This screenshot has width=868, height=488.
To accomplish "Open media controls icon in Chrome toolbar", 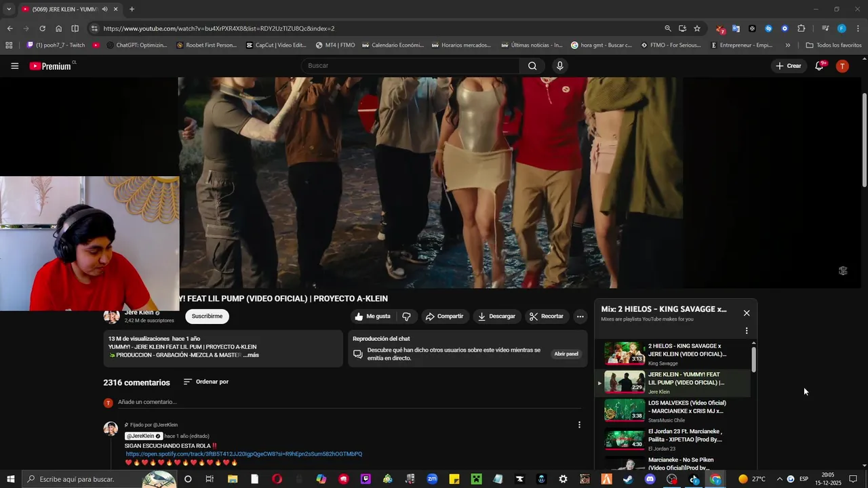I will pos(825,28).
